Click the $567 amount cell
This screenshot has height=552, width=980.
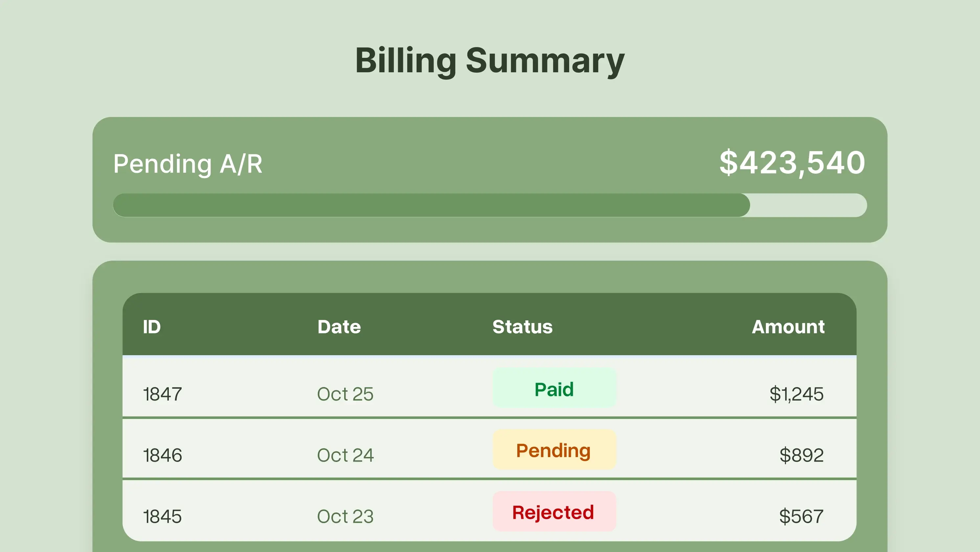tap(801, 517)
